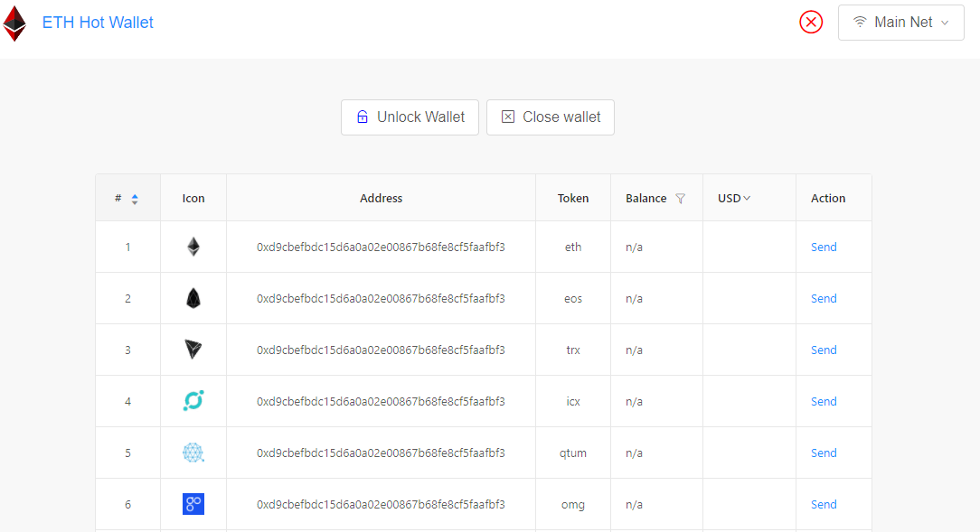Send from the eth row
The image size is (980, 532).
tap(823, 247)
